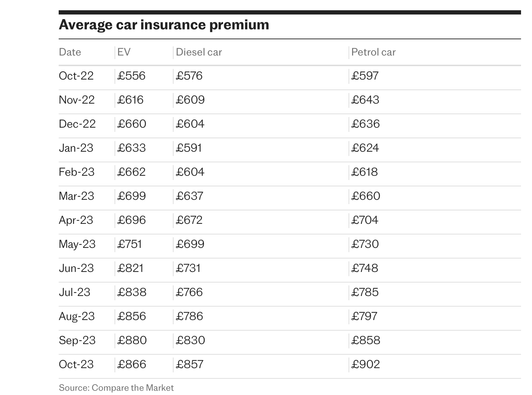Click the Jan-23 row label
532x395 pixels.
[x=76, y=148]
